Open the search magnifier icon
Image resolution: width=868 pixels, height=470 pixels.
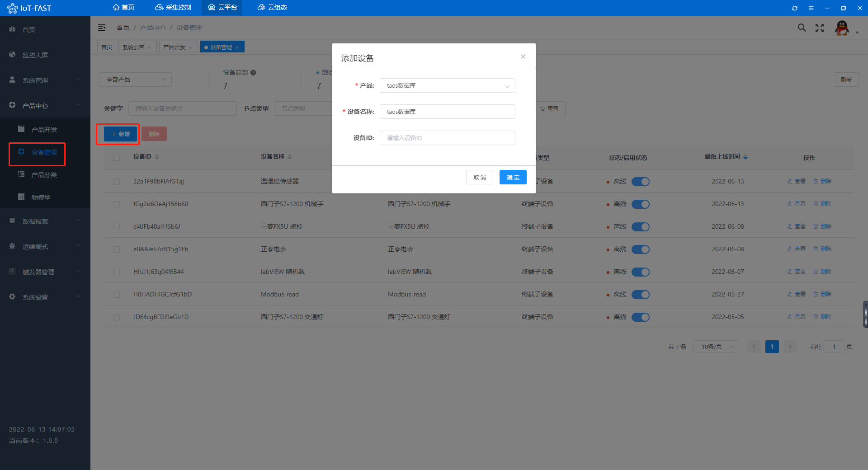click(x=802, y=28)
